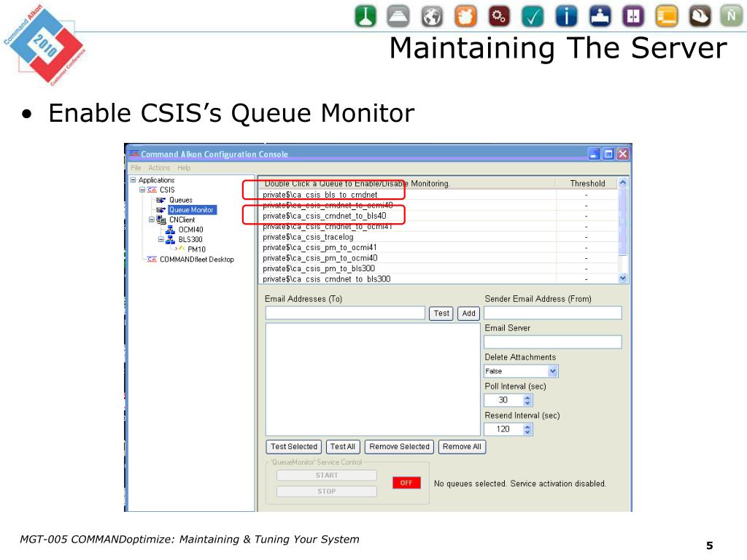This screenshot has width=747, height=560.
Task: Click the queue list scroll-up arrow
Action: pyautogui.click(x=623, y=183)
